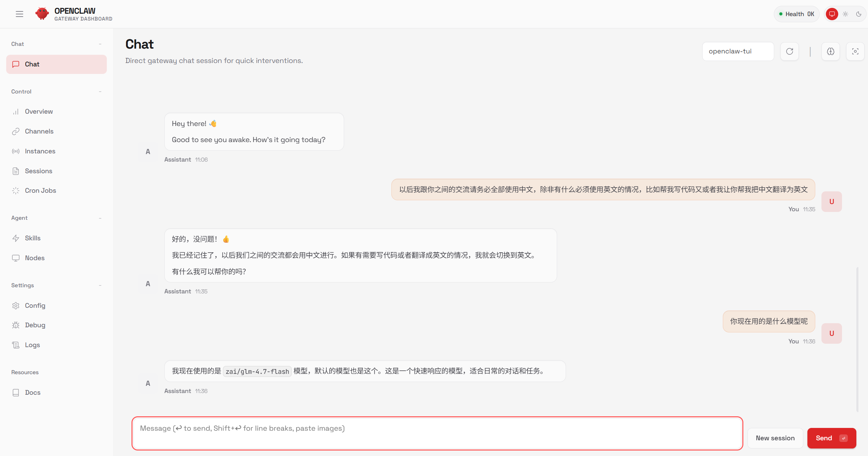The image size is (868, 456).
Task: Enable dark mode with moon icon
Action: 859,14
